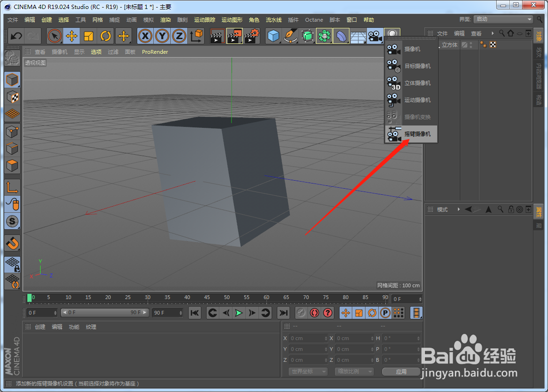Toggle Locked Workplane icon
548x392 pixels.
click(12, 264)
